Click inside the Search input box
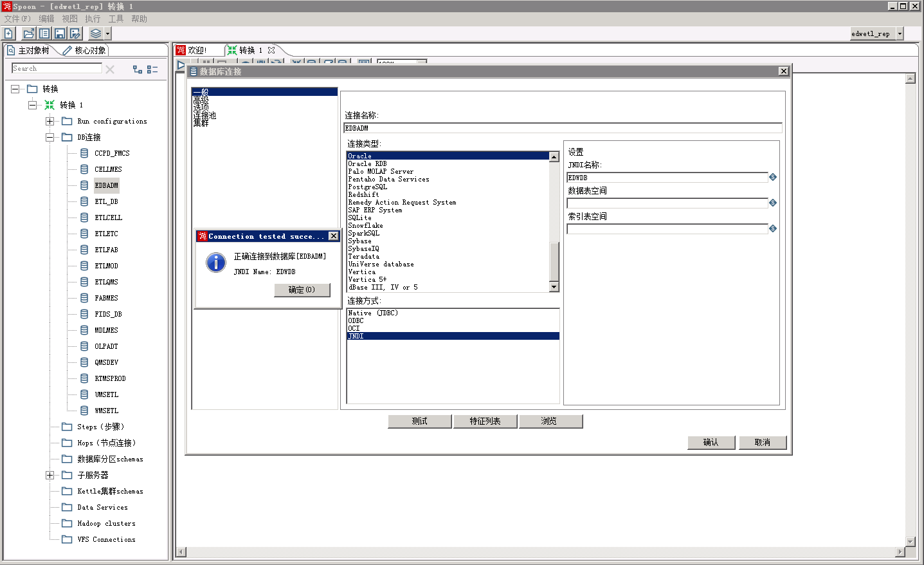This screenshot has height=565, width=924. pos(56,68)
